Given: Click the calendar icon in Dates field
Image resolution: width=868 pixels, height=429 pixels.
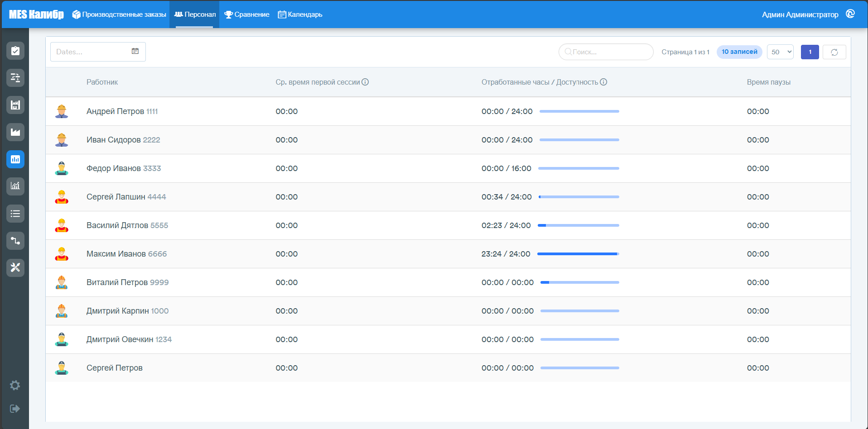Looking at the screenshot, I should [x=135, y=51].
